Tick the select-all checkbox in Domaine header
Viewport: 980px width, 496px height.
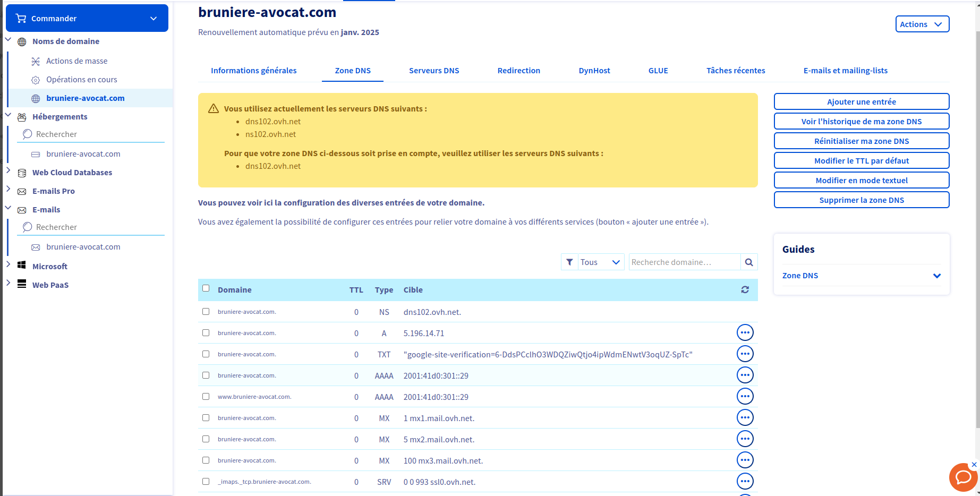tap(206, 288)
